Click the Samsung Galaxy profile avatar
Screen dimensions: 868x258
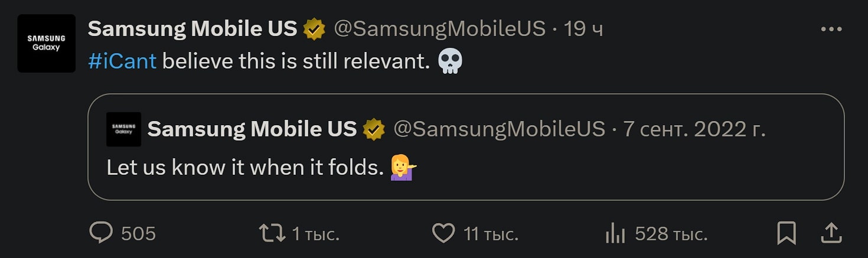46,44
